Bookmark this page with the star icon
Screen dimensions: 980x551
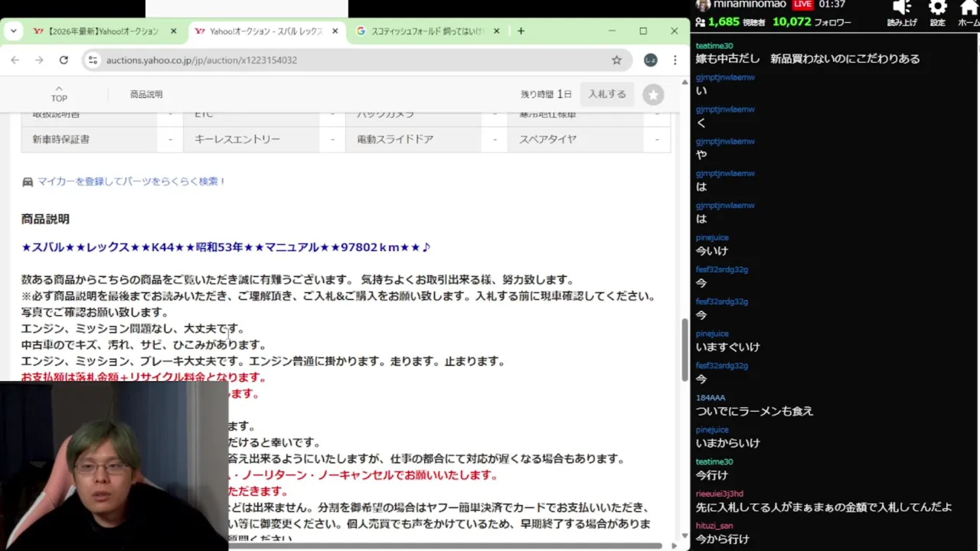tap(616, 60)
